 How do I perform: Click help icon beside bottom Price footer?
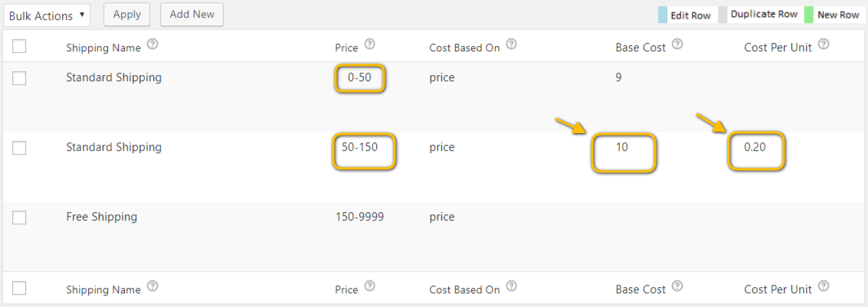coord(369,286)
